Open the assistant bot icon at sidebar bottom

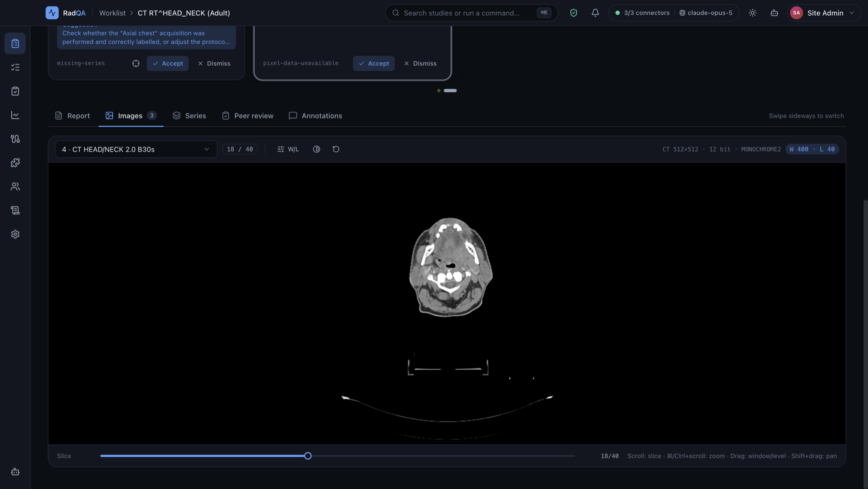click(x=15, y=472)
